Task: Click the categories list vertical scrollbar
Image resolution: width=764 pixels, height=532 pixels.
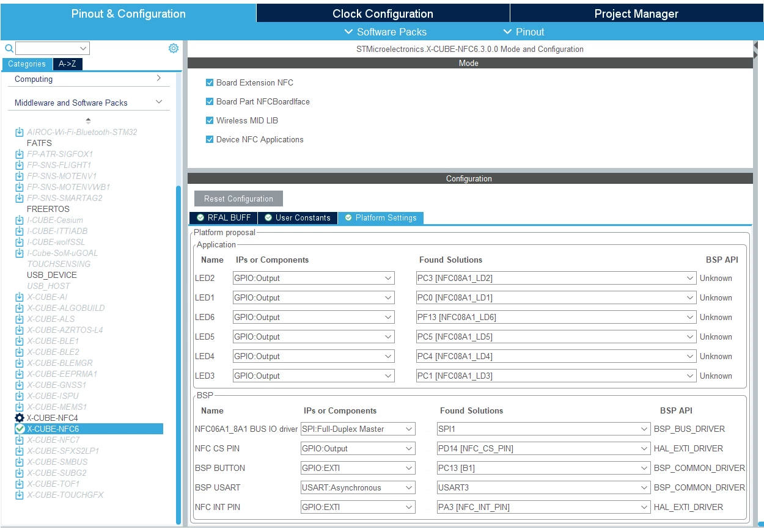Action: pyautogui.click(x=178, y=354)
